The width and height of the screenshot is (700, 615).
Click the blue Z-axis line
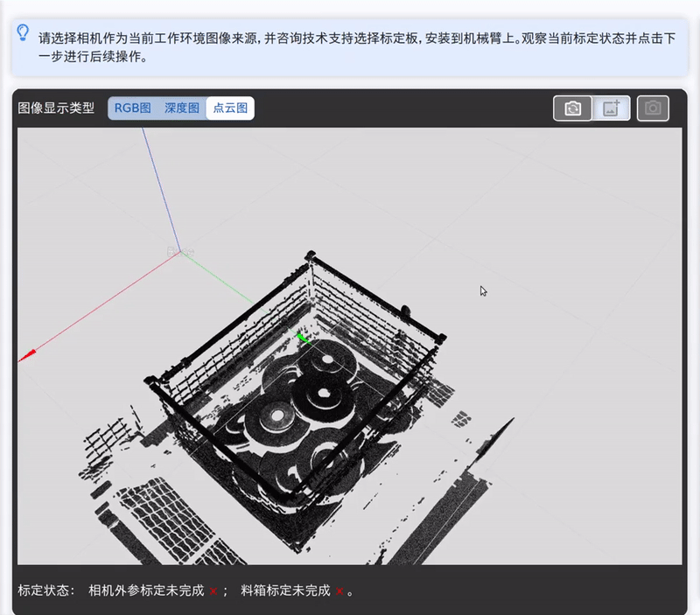pos(166,192)
